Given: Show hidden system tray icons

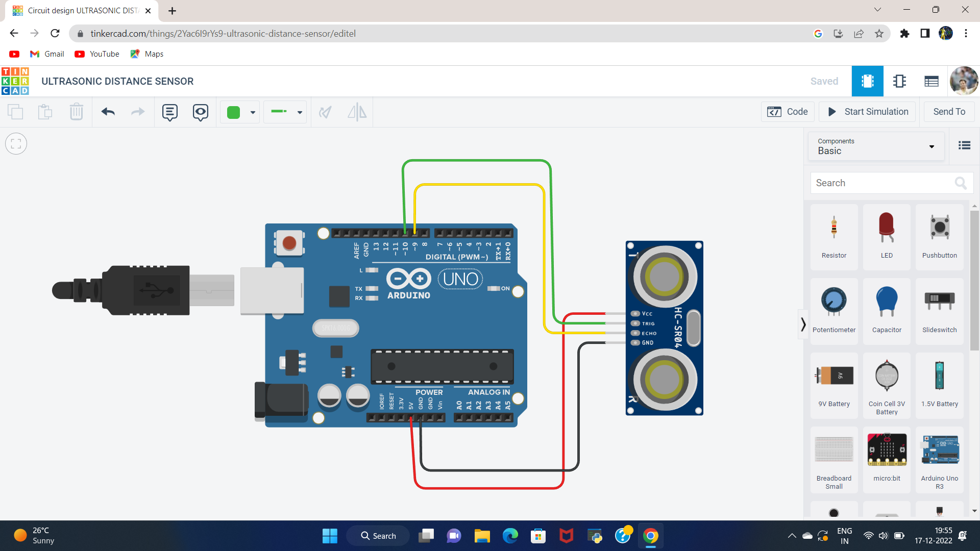Looking at the screenshot, I should coord(792,536).
